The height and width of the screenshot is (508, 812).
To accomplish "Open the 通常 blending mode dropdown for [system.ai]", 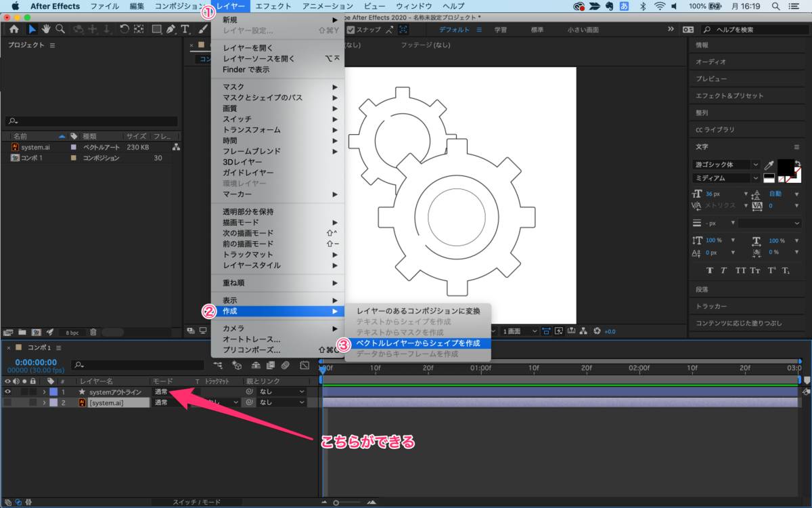I will (x=161, y=401).
